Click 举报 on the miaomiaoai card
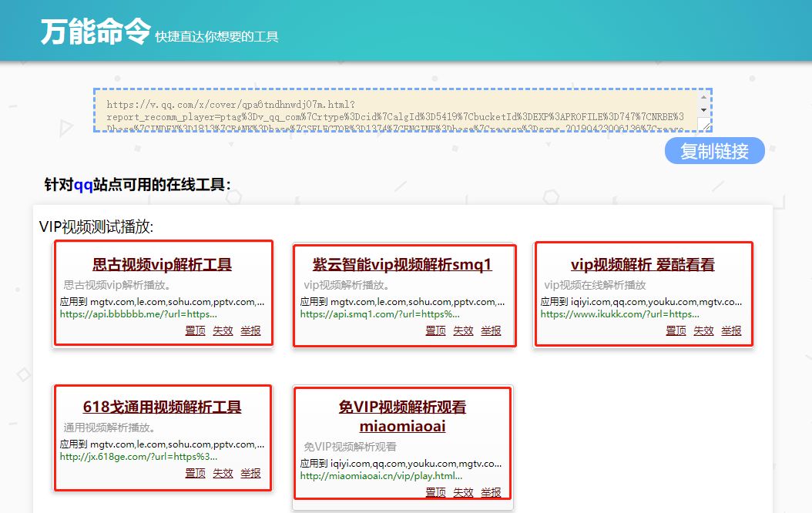The width and height of the screenshot is (812, 513). [491, 491]
